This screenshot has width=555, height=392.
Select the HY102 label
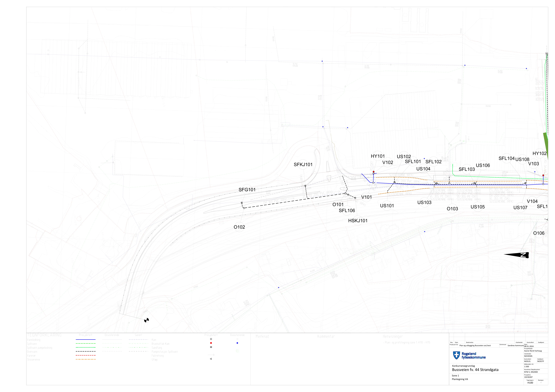pos(539,153)
